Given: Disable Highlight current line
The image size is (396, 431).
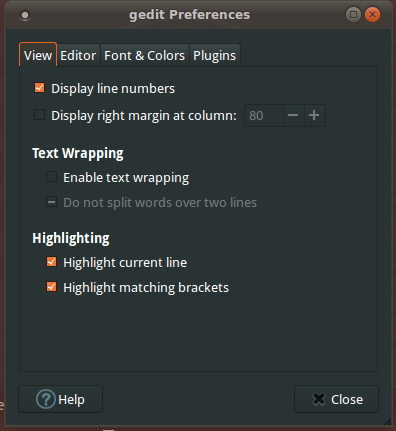Looking at the screenshot, I should tap(51, 262).
